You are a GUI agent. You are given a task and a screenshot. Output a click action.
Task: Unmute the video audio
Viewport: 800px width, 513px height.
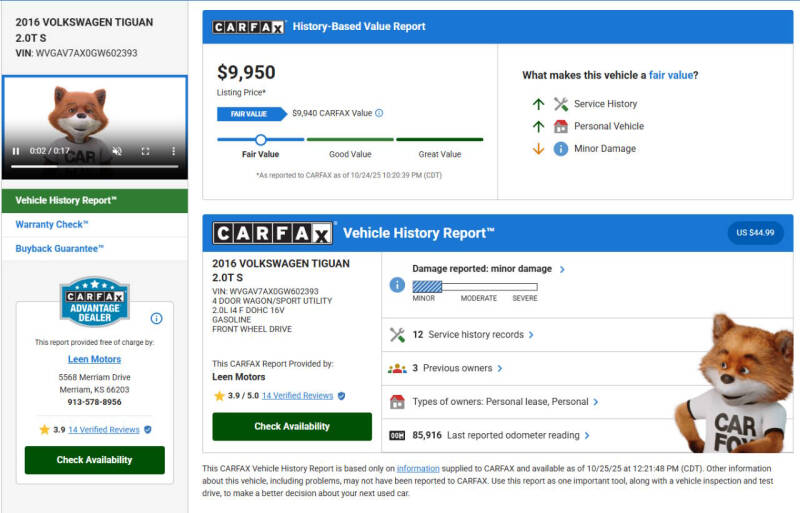tap(117, 151)
